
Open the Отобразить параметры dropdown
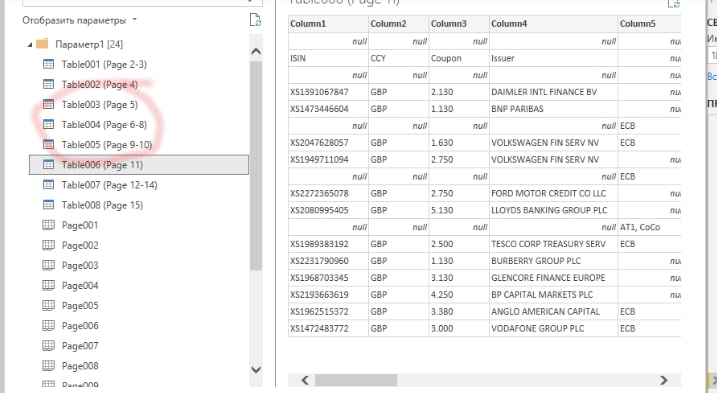(80, 21)
